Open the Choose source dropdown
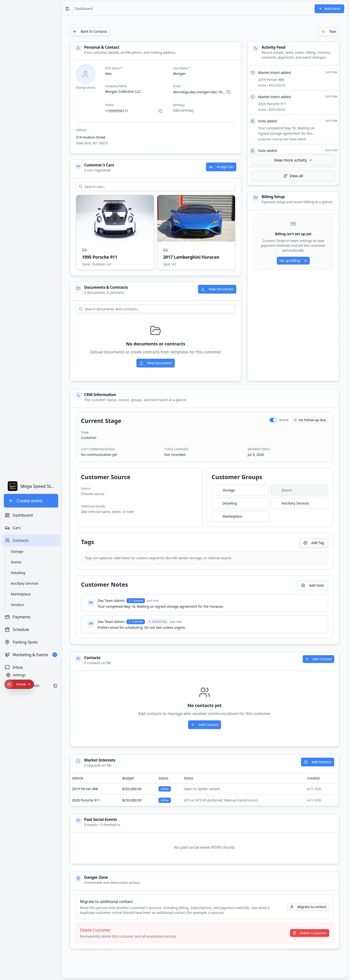349x980 pixels. [x=93, y=494]
